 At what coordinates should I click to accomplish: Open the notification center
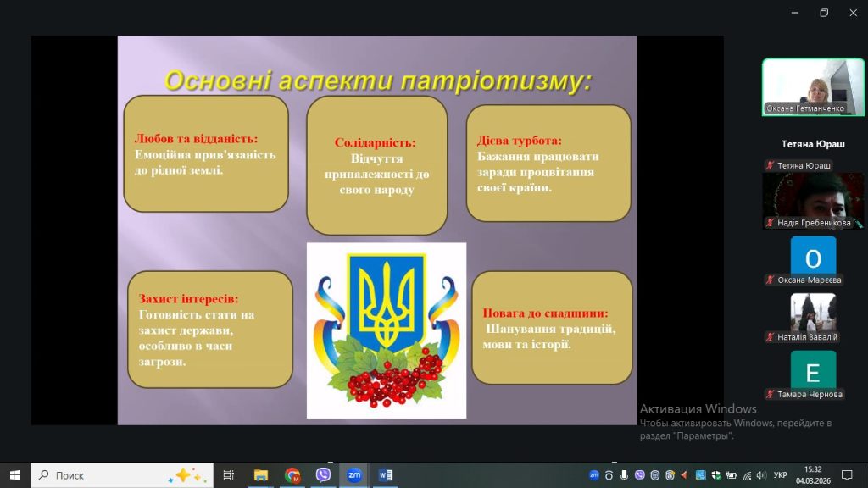(846, 475)
